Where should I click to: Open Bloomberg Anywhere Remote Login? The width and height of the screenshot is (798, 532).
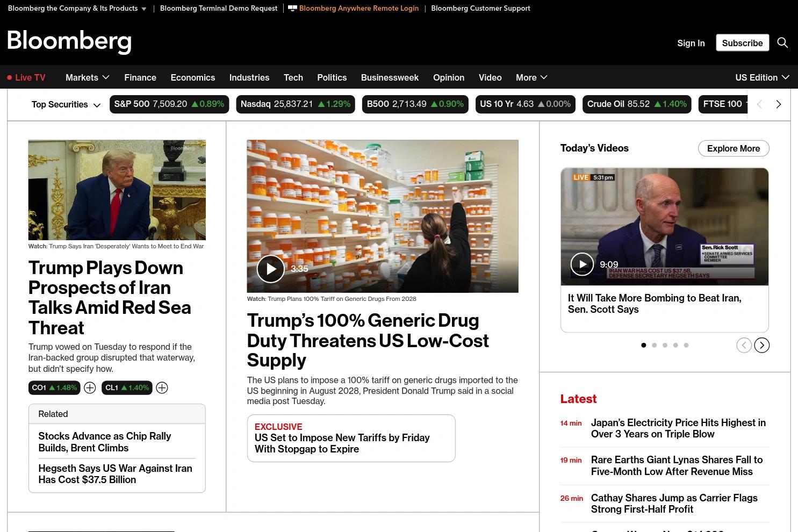tap(359, 8)
